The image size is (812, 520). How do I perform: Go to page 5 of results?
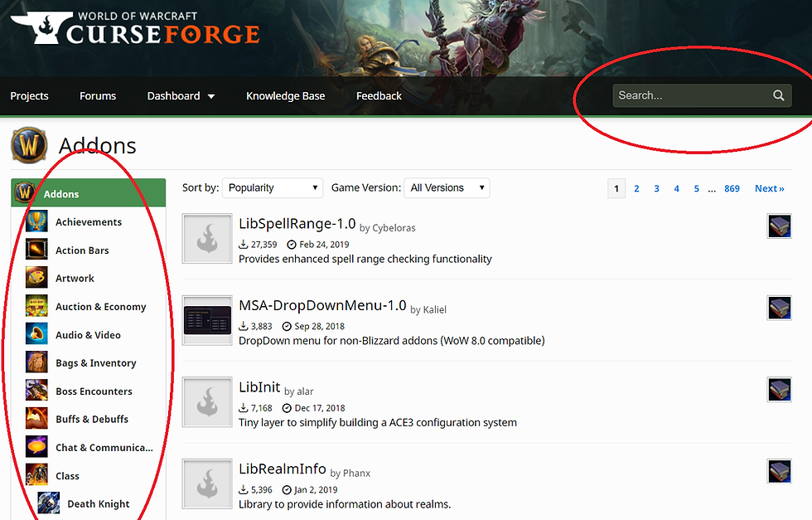pos(697,189)
